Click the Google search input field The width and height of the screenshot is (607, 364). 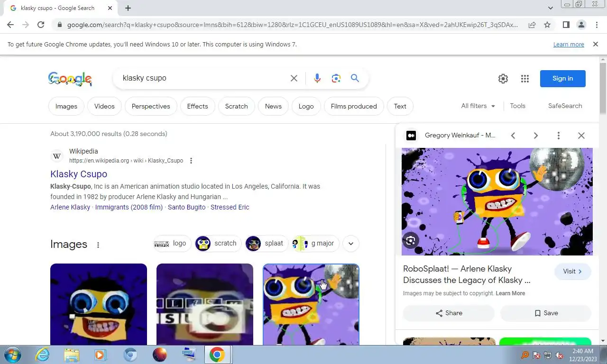tap(204, 78)
